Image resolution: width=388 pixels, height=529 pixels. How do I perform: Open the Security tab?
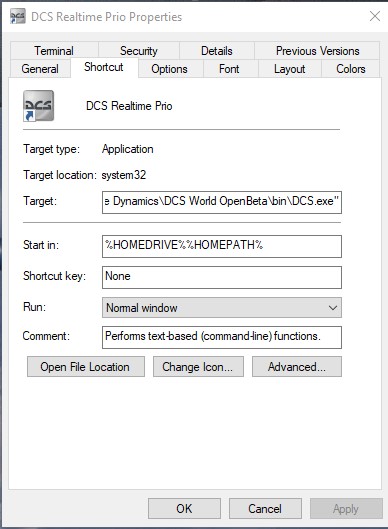pos(139,51)
